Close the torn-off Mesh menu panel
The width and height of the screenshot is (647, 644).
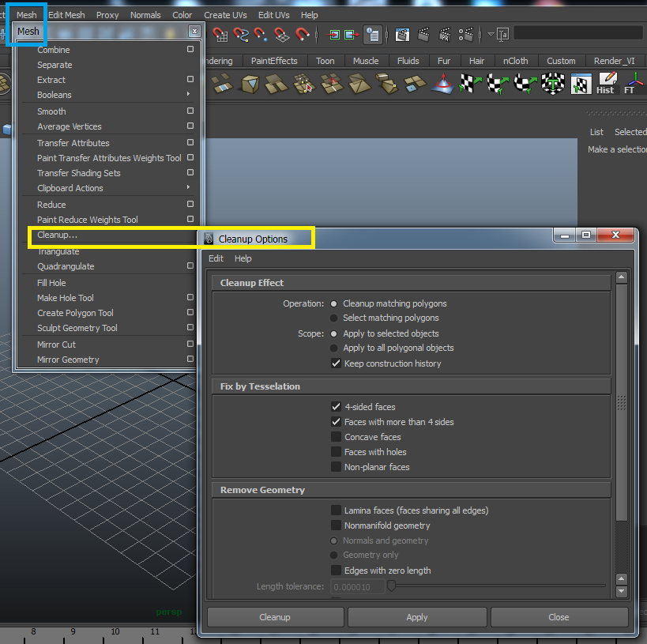coord(195,31)
